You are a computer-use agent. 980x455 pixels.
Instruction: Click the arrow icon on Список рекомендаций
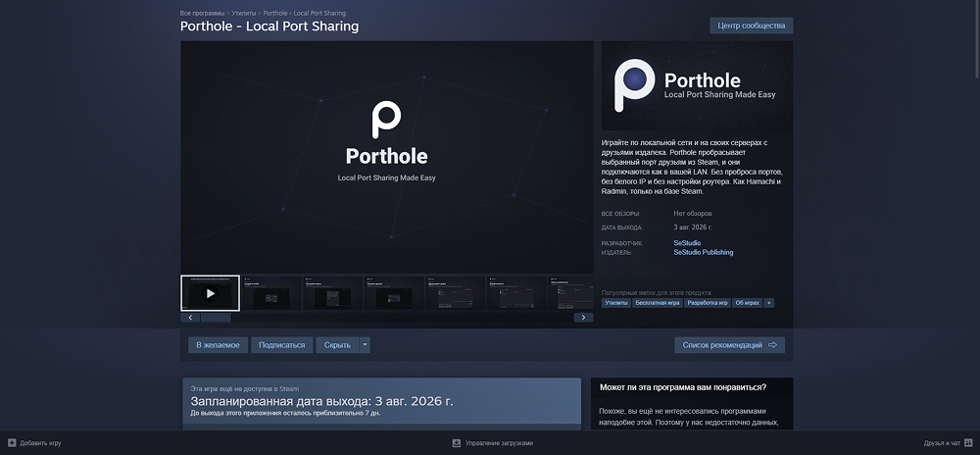point(772,345)
